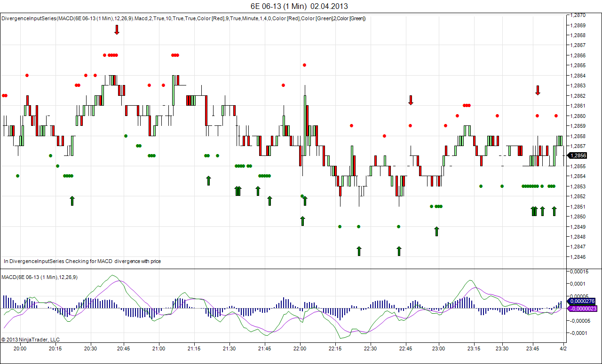Image resolution: width=602 pixels, height=364 pixels.
Task: Click the 1,2853 price axis label
Action: 578,186
